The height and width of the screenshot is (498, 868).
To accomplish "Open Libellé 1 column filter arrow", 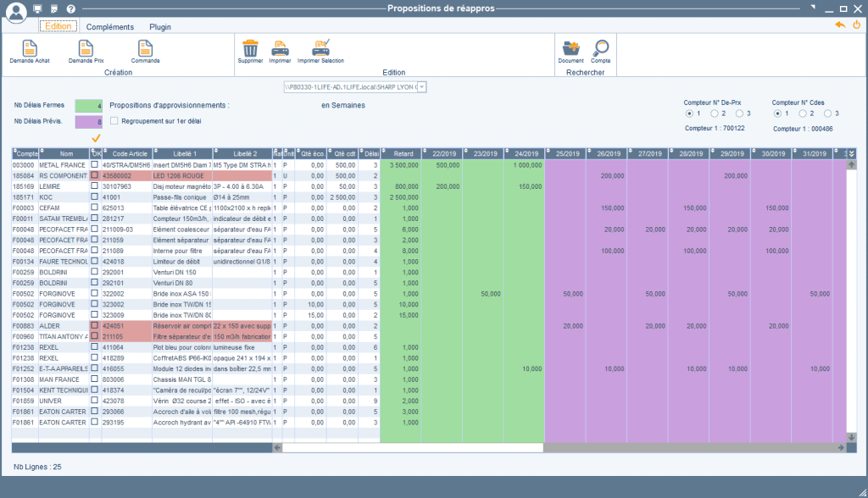I will pos(156,151).
